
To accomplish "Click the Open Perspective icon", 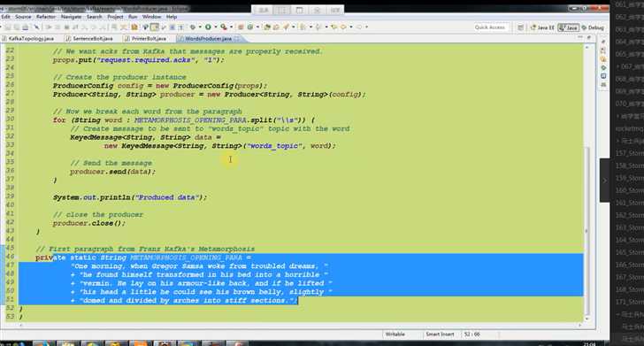I will click(520, 27).
